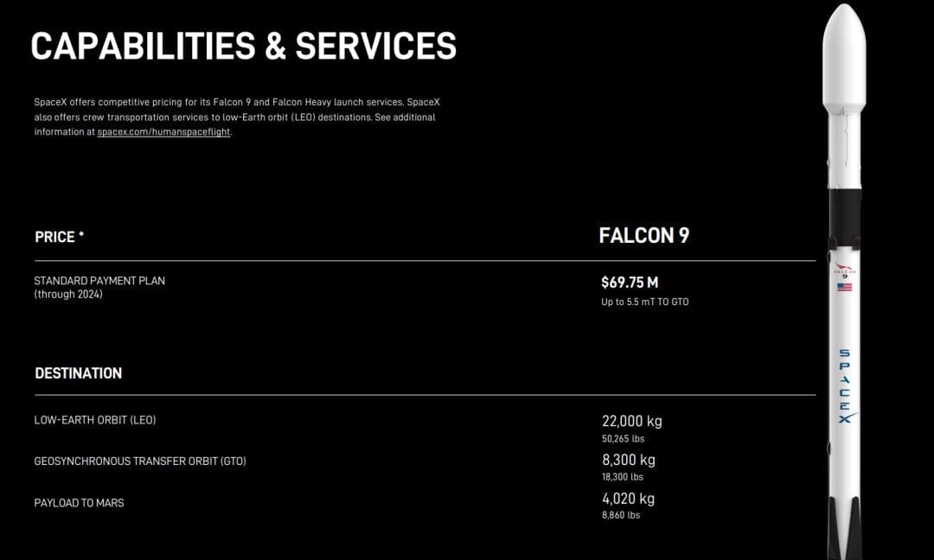
Task: Select the STANDARD PAYMENT PLAN row label
Action: click(x=99, y=282)
